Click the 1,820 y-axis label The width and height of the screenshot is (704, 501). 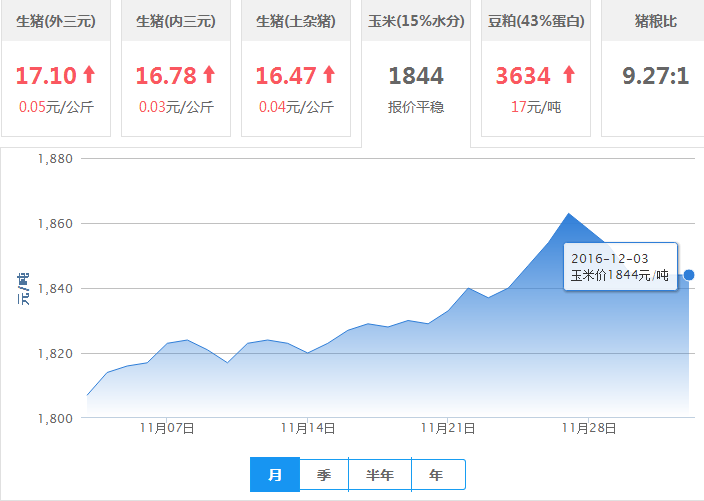(55, 353)
